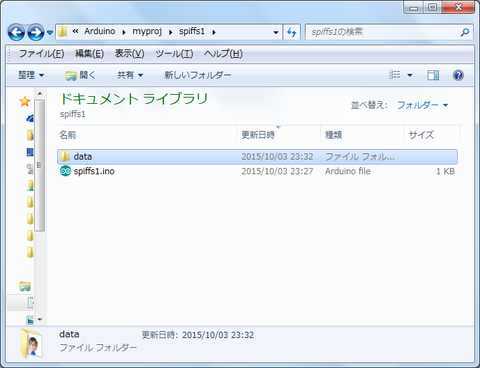The height and width of the screenshot is (368, 480).
Task: Maximize the Explorer window
Action: 432,7
